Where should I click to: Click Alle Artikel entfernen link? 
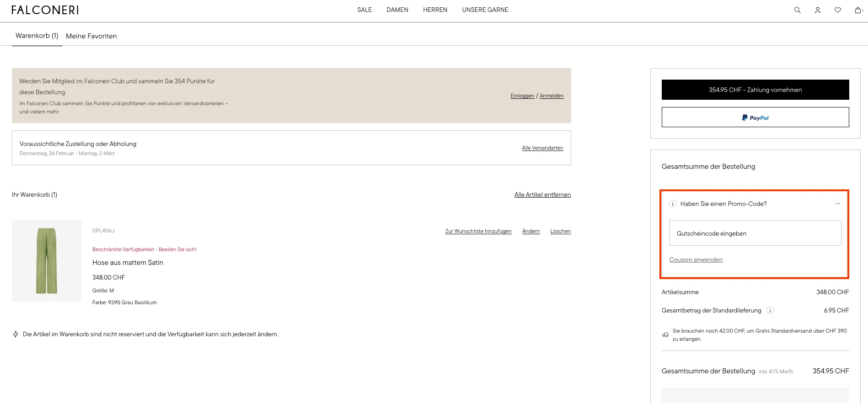542,195
